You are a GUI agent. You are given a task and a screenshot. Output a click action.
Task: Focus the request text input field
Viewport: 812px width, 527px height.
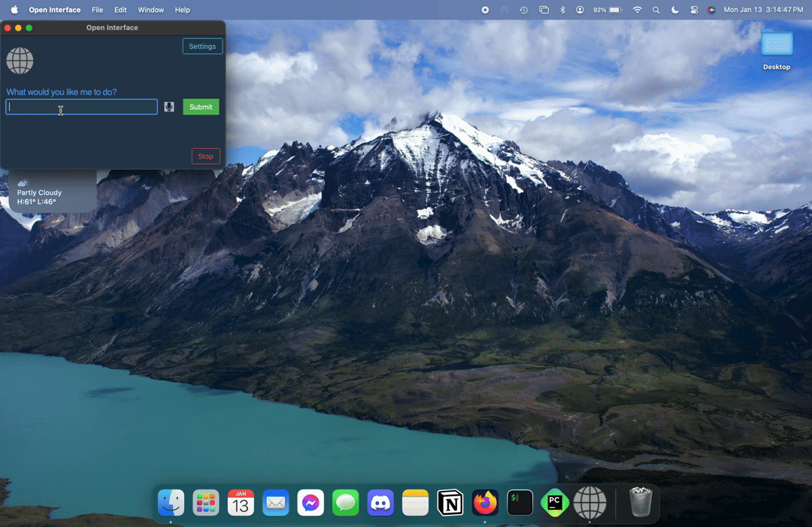81,107
